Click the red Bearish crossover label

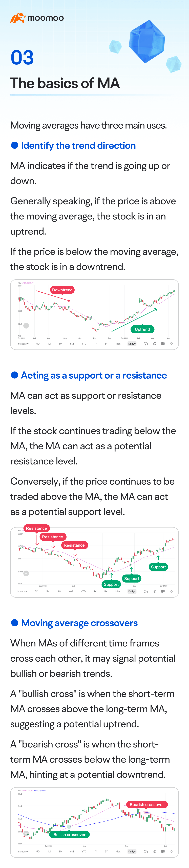[147, 805]
